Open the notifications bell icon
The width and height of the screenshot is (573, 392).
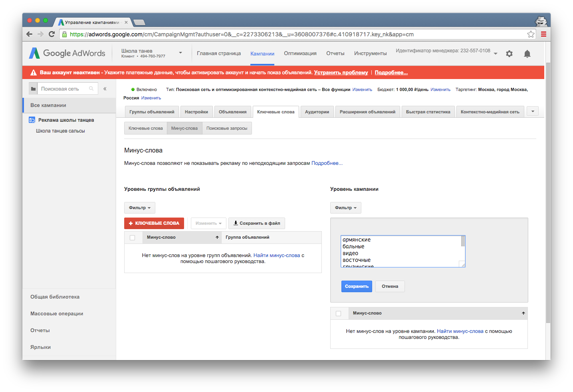tap(527, 54)
